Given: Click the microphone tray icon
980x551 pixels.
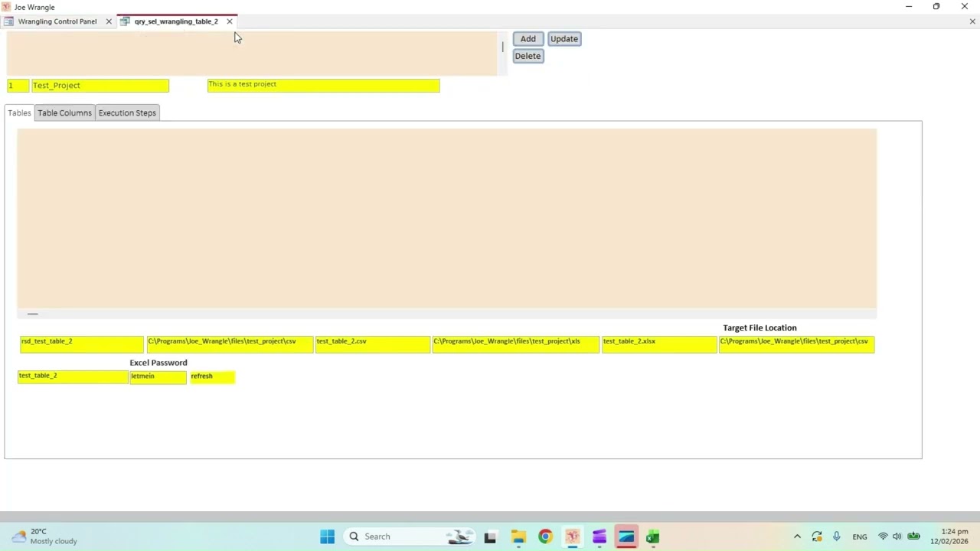Looking at the screenshot, I should pos(836,536).
